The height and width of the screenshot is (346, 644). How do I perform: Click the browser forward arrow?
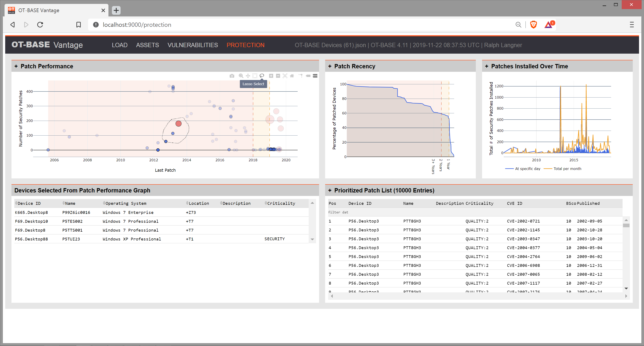click(26, 25)
